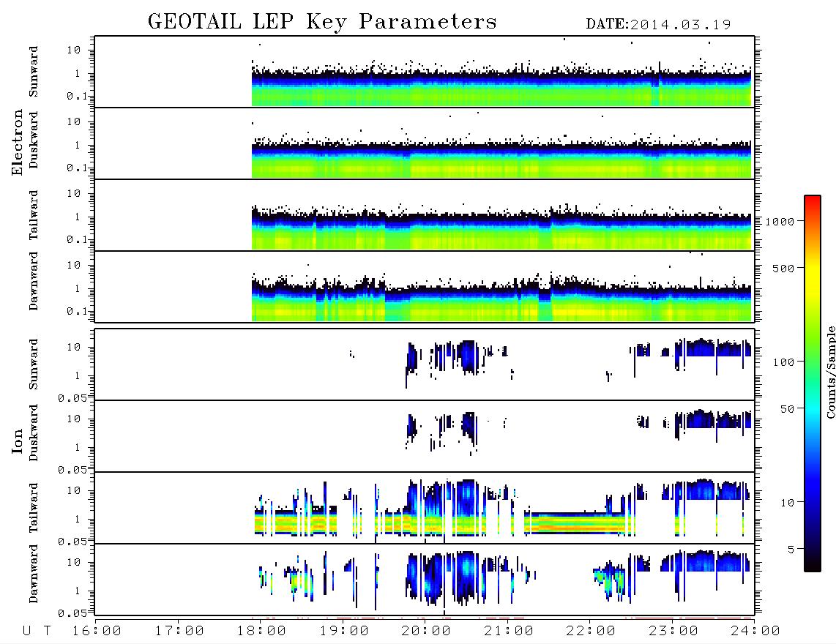Click the "50" color bar tick label

787,409
